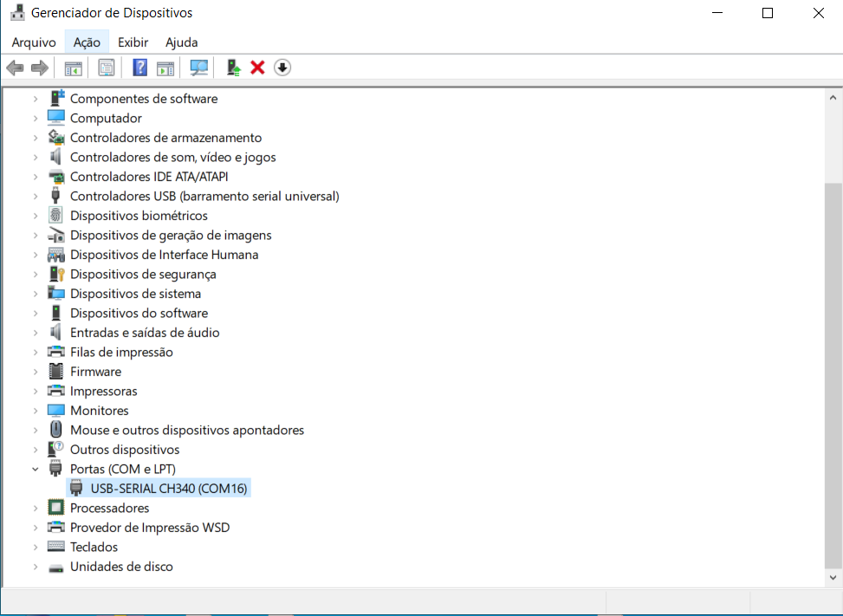Scan for hardware changes toolbar icon
This screenshot has width=843, height=616.
[x=199, y=68]
